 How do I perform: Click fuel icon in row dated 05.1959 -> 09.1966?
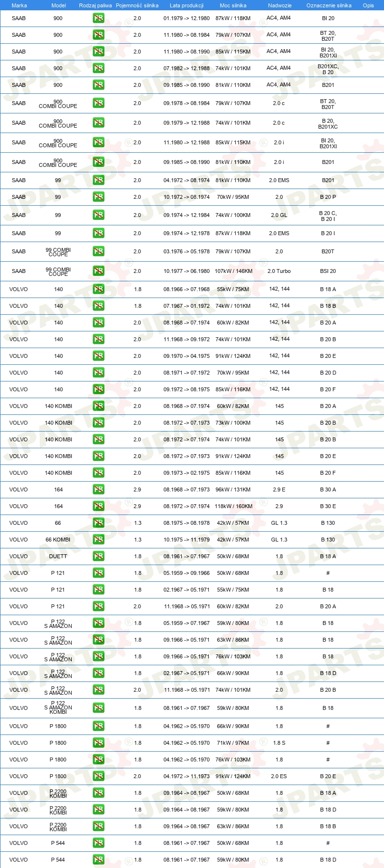tap(99, 573)
